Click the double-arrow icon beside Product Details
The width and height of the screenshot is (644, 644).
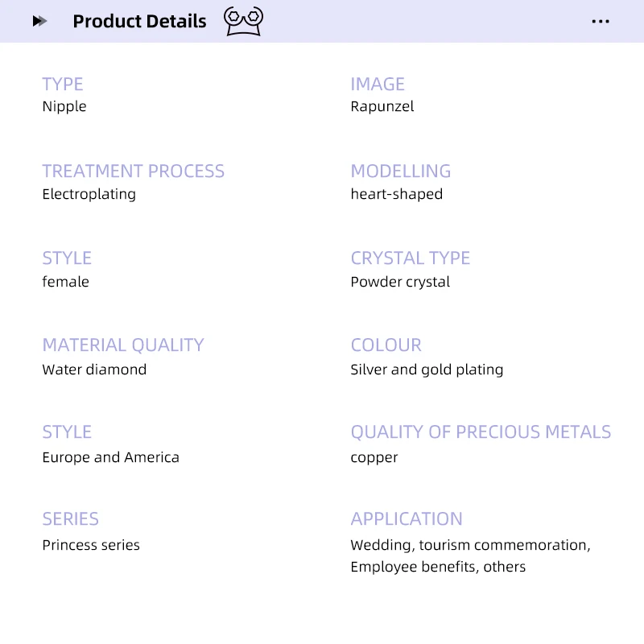[x=40, y=22]
